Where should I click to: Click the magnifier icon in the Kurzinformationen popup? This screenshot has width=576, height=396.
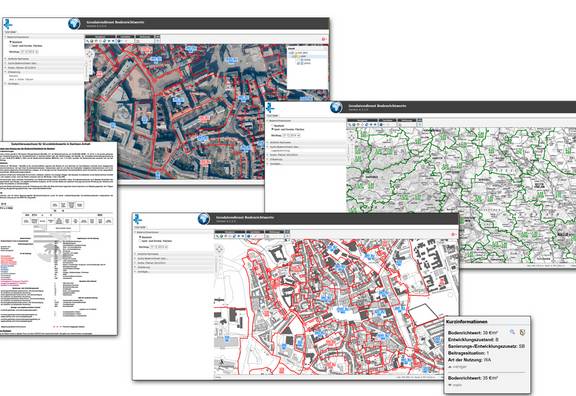click(512, 332)
